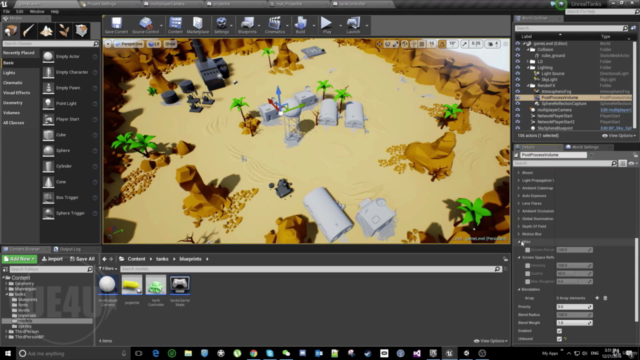Open the Edit menu
Screen dimensions: 640x360
[x=20, y=11]
